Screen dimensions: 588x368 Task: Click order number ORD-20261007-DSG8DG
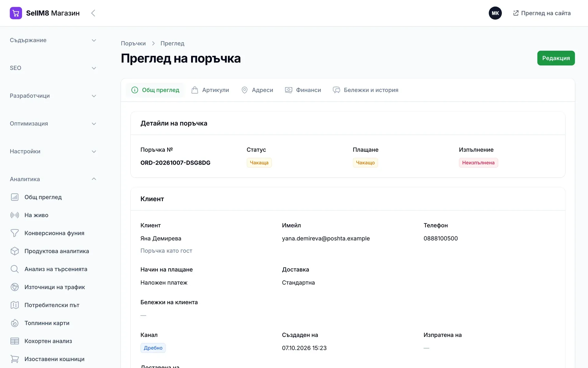click(175, 163)
